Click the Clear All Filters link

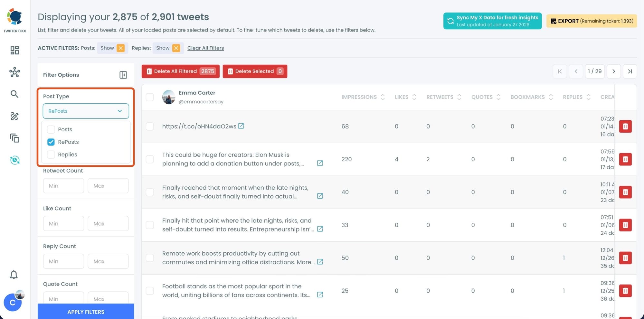[205, 48]
